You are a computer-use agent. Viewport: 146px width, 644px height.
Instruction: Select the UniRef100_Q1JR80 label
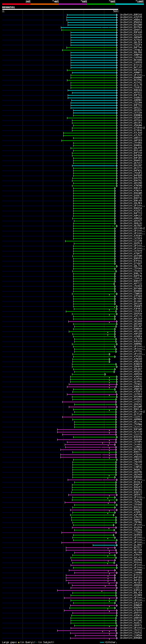coord(131,545)
